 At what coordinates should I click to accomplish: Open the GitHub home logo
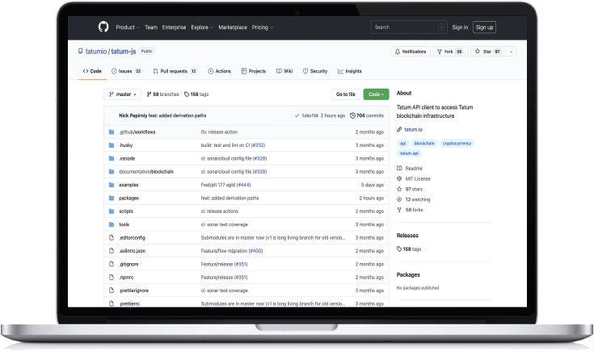pyautogui.click(x=103, y=27)
